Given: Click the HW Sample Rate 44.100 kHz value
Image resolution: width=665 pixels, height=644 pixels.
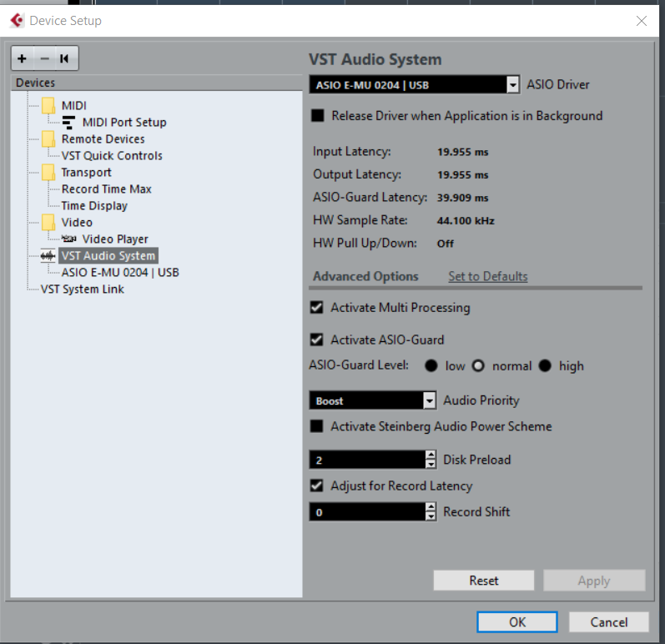Looking at the screenshot, I should [x=466, y=220].
